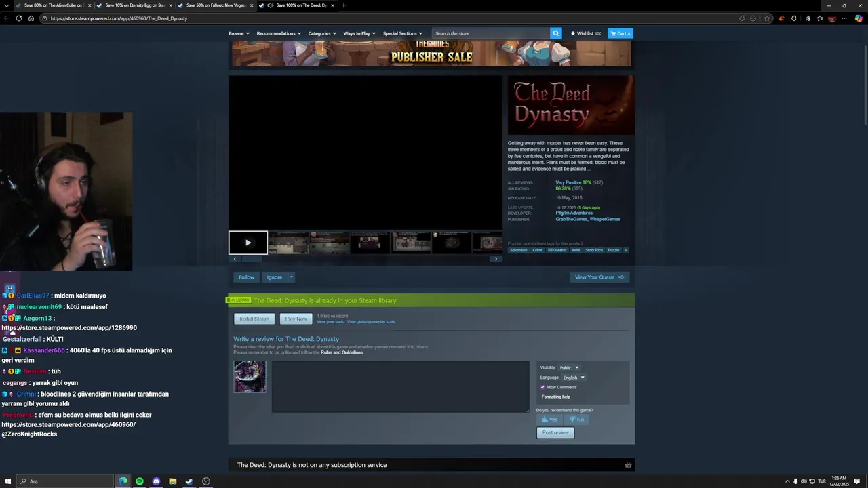868x488 pixels.
Task: Open the Windows Start menu
Action: [9, 481]
